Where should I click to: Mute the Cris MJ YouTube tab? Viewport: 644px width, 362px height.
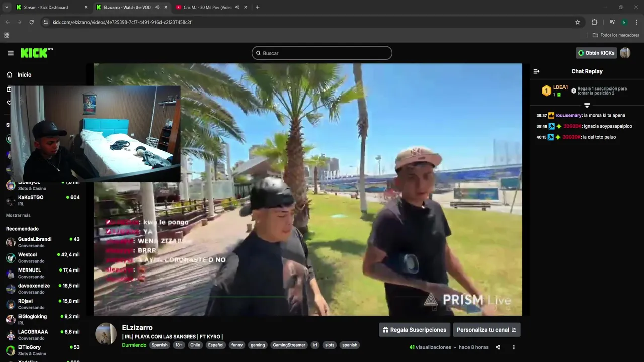pyautogui.click(x=237, y=7)
